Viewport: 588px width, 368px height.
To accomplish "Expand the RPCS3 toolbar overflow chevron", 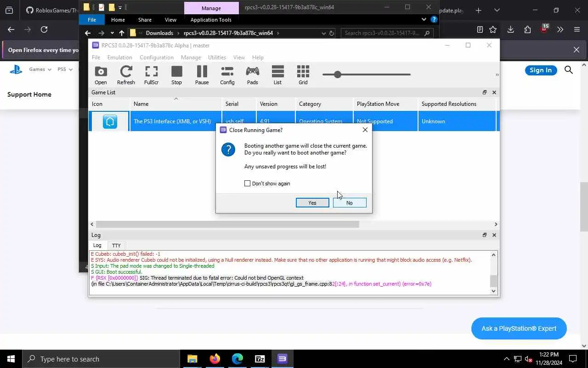I will tap(497, 75).
